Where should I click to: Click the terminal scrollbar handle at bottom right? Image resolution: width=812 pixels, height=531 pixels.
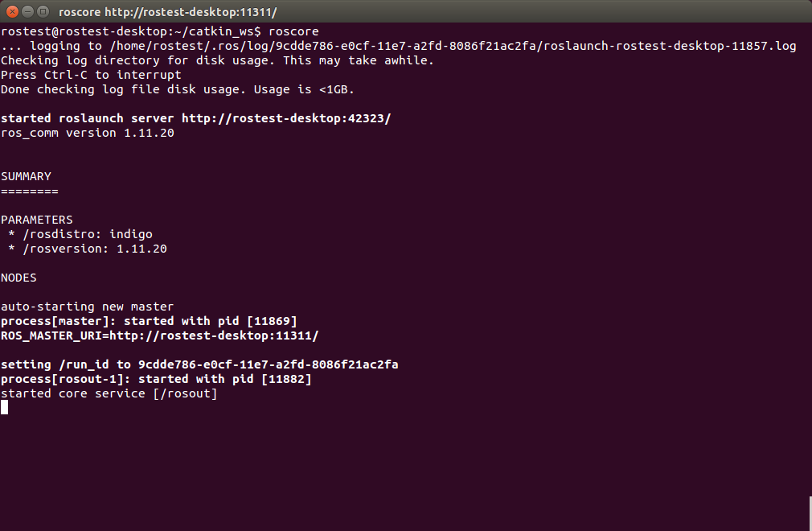point(809,512)
